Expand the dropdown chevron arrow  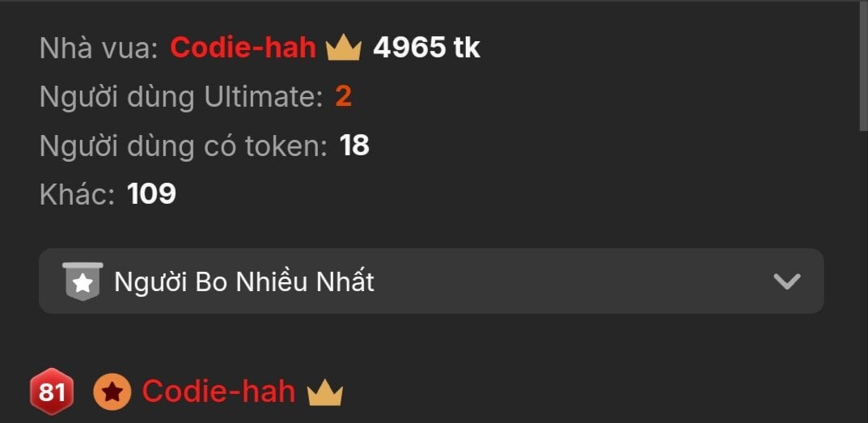pos(786,281)
